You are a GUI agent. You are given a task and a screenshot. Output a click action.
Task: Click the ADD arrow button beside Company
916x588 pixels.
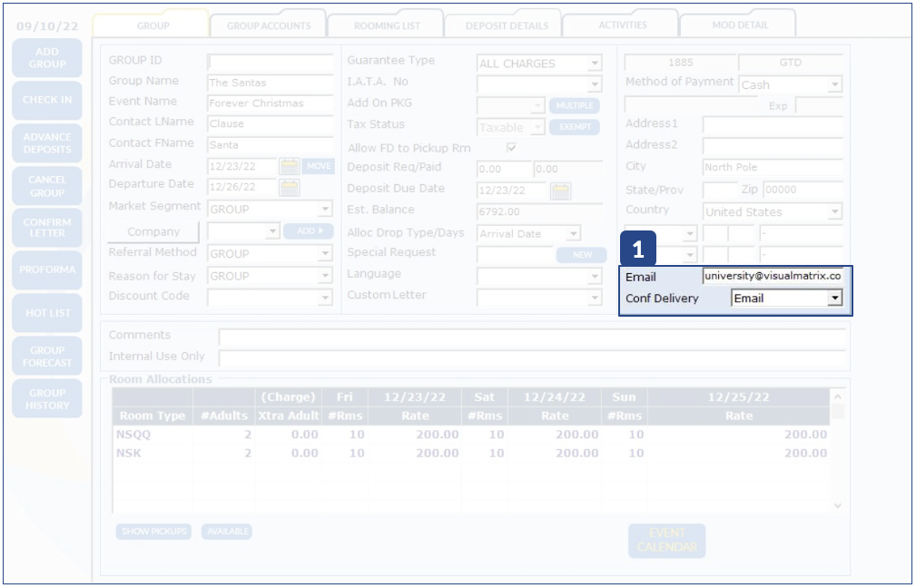(309, 231)
